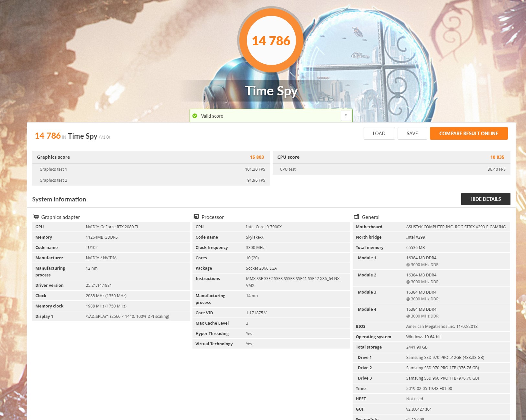Select CPU manufacturing process 14 nm
Screen dimensions: 526x420
(x=252, y=296)
